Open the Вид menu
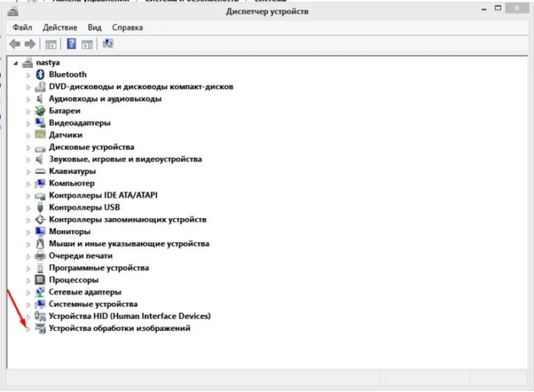Viewport: 534px width, 392px height. pos(95,28)
